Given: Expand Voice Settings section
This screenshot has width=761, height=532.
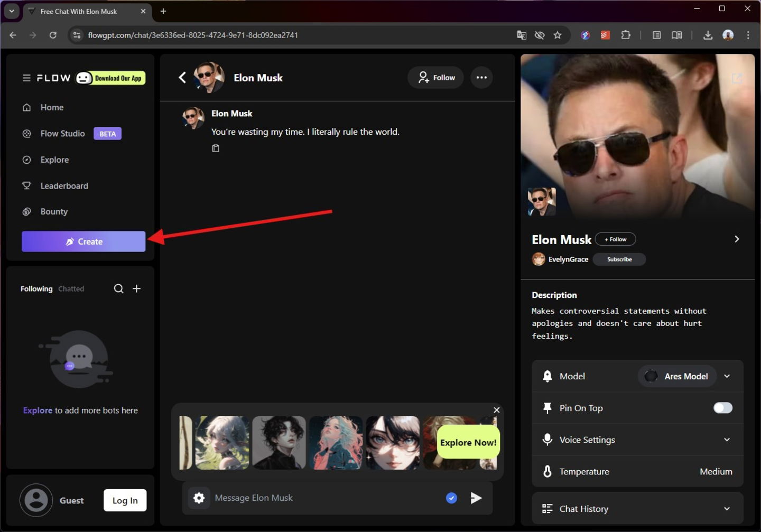Looking at the screenshot, I should [x=637, y=440].
